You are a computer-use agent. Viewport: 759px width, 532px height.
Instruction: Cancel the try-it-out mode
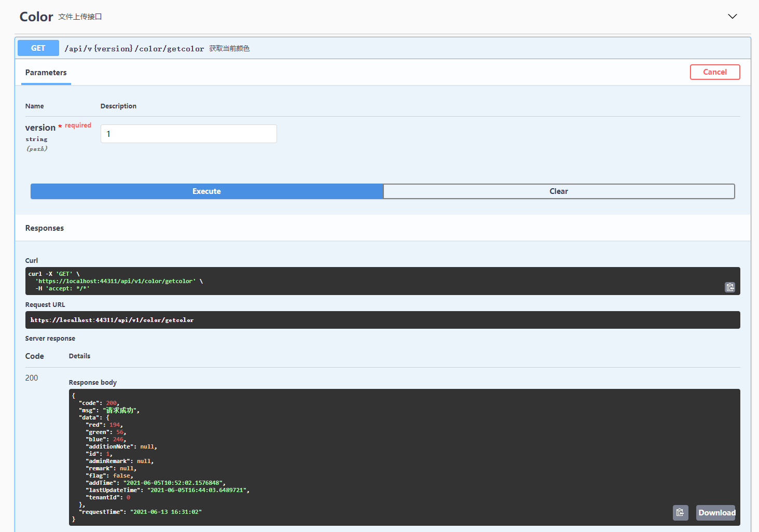point(714,72)
